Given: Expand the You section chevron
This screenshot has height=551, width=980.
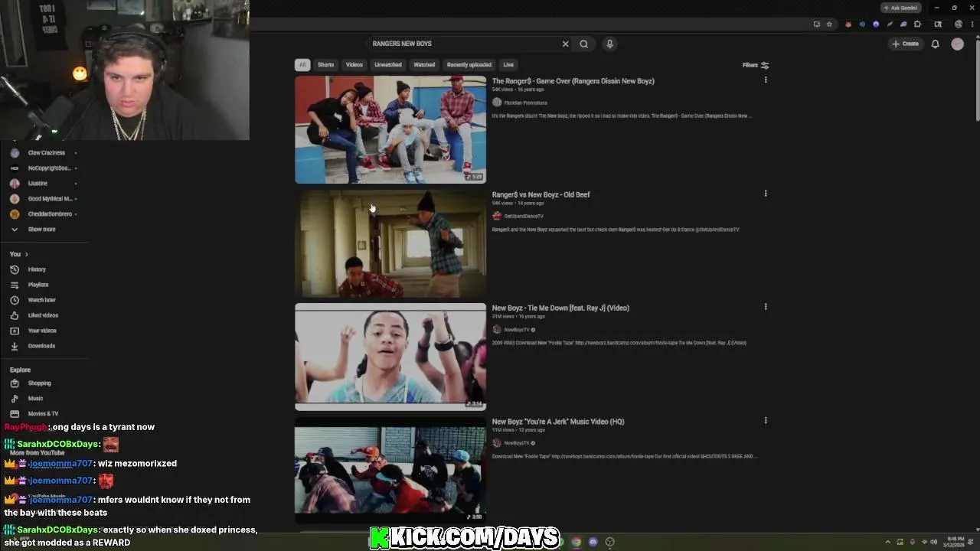Looking at the screenshot, I should (26, 254).
